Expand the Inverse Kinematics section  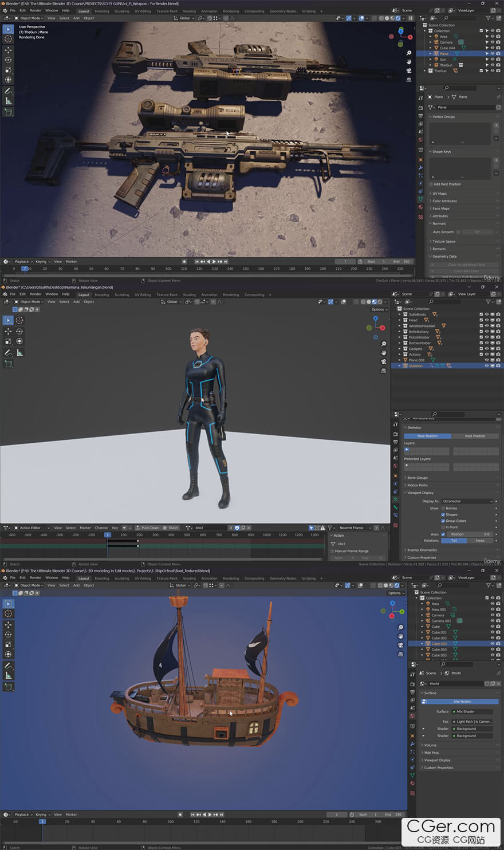421,550
